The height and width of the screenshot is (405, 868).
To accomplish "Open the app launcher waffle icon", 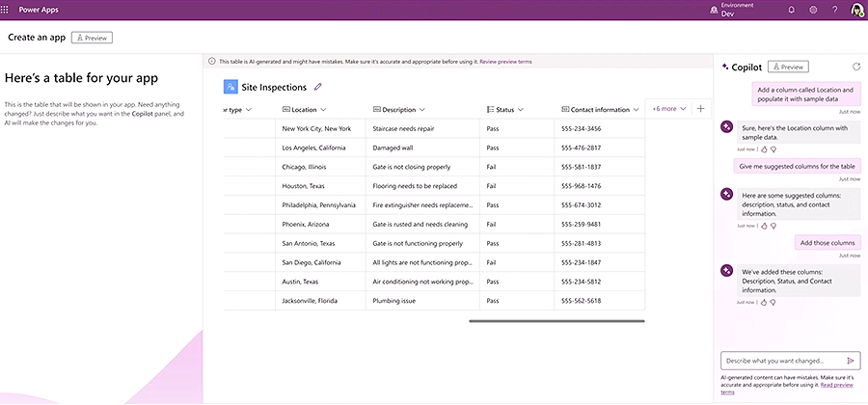I will coord(5,10).
